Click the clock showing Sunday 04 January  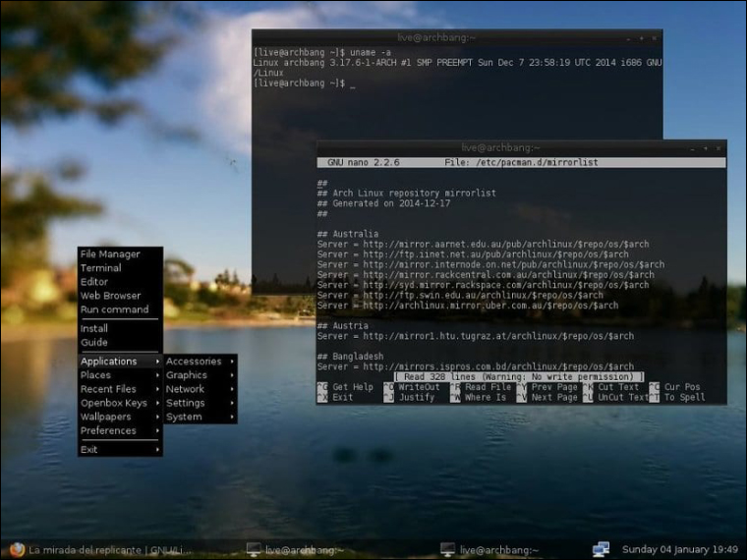tap(680, 549)
